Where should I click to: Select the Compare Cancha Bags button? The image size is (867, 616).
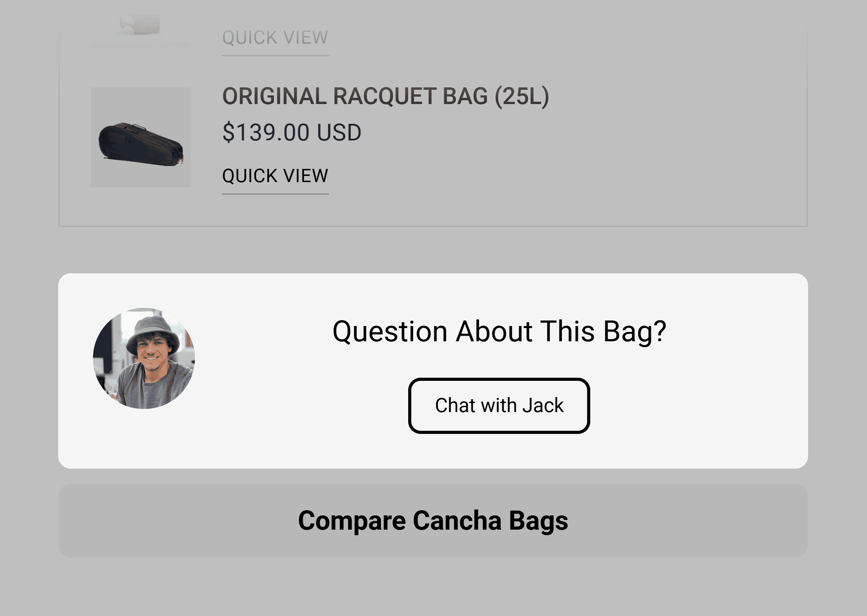click(433, 521)
